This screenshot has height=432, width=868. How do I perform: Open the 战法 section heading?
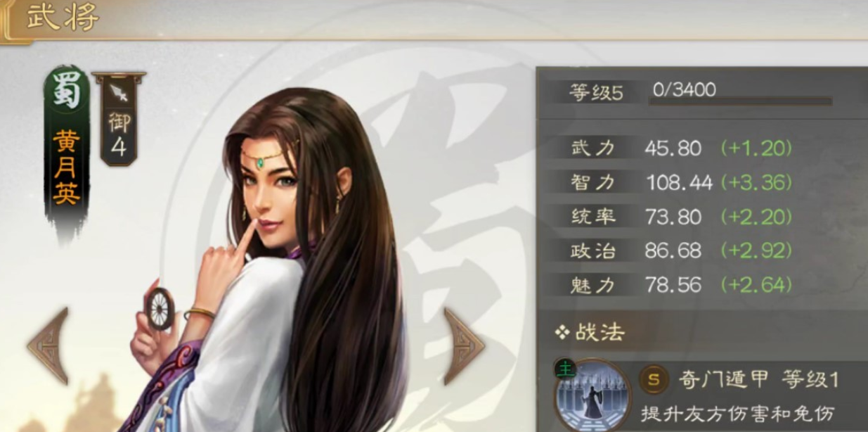click(600, 332)
